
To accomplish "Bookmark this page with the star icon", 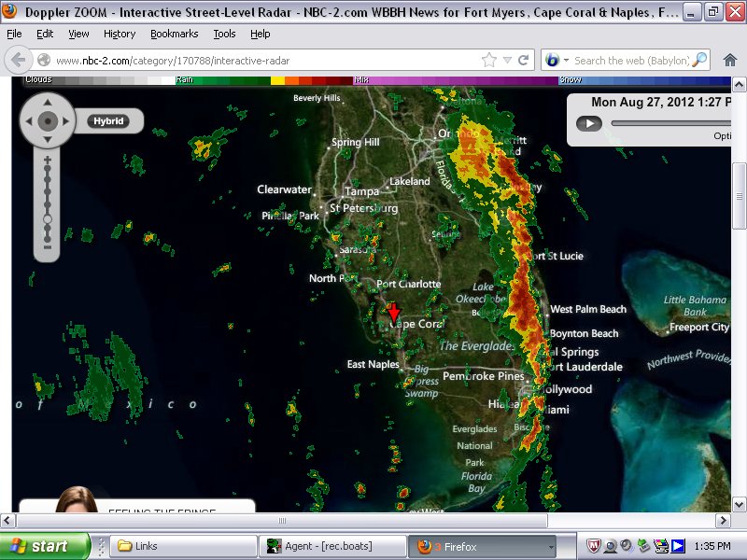I will [x=488, y=60].
